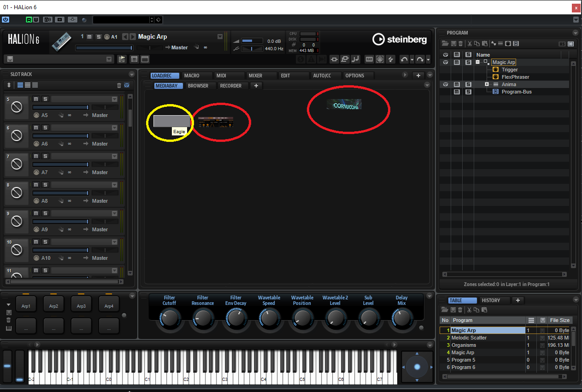The width and height of the screenshot is (582, 392).
Task: Solo the Program-Bus row
Action: coord(468,92)
